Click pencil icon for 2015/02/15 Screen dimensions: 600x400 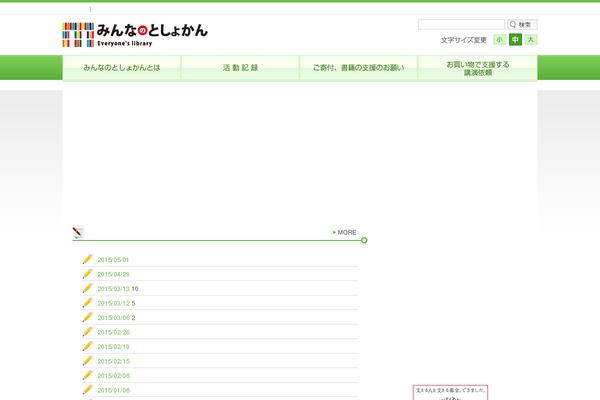tap(87, 361)
